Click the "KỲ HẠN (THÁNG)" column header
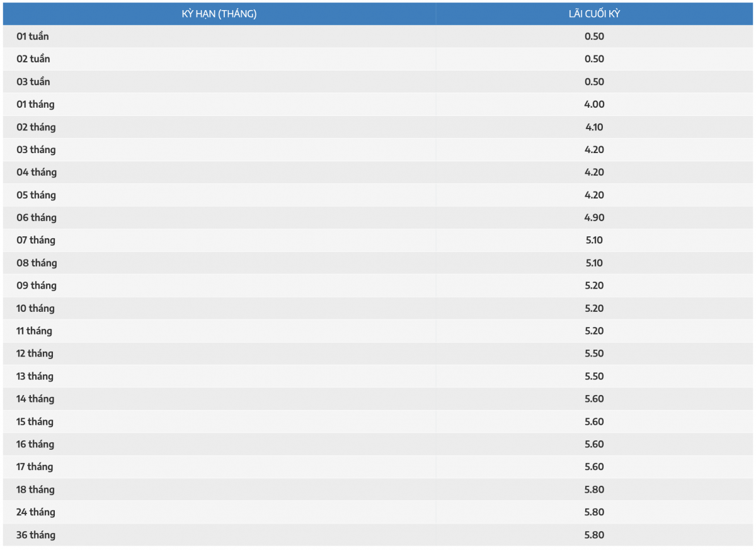 (219, 14)
